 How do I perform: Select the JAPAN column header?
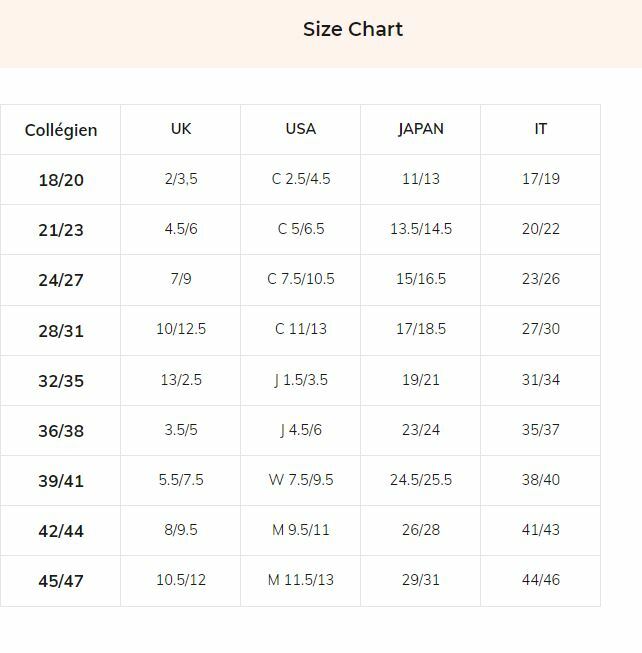coord(421,129)
